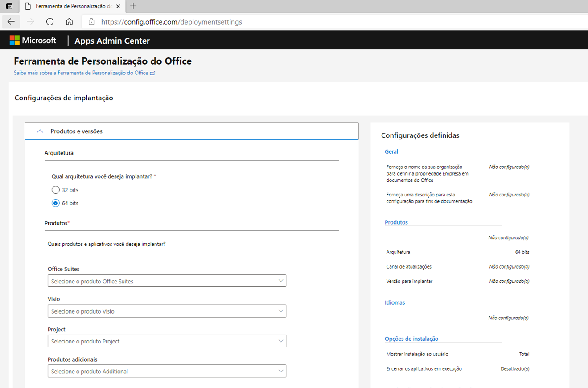The image size is (588, 388).
Task: Click the Versão para implantar summary row
Action: pos(458,282)
